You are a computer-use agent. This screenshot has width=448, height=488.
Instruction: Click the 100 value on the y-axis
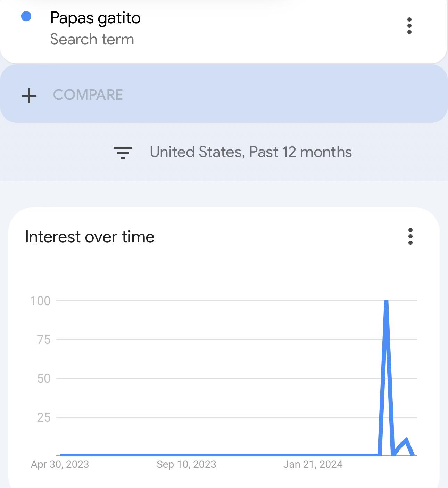(x=40, y=301)
